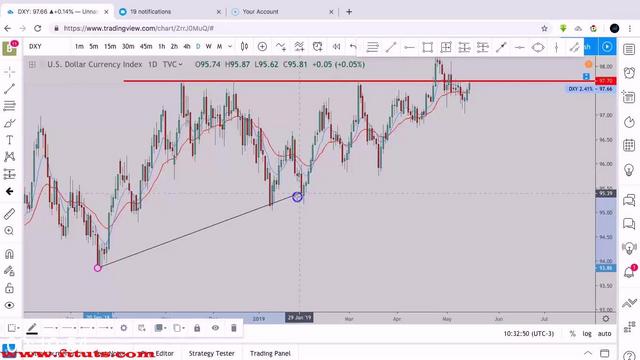This screenshot has width=640, height=360.
Task: Select the trend line tool in left sidebar
Action: coord(9,89)
